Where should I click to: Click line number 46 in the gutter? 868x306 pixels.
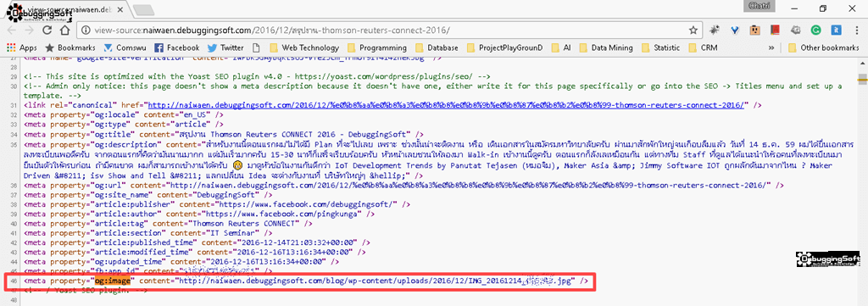[14, 281]
